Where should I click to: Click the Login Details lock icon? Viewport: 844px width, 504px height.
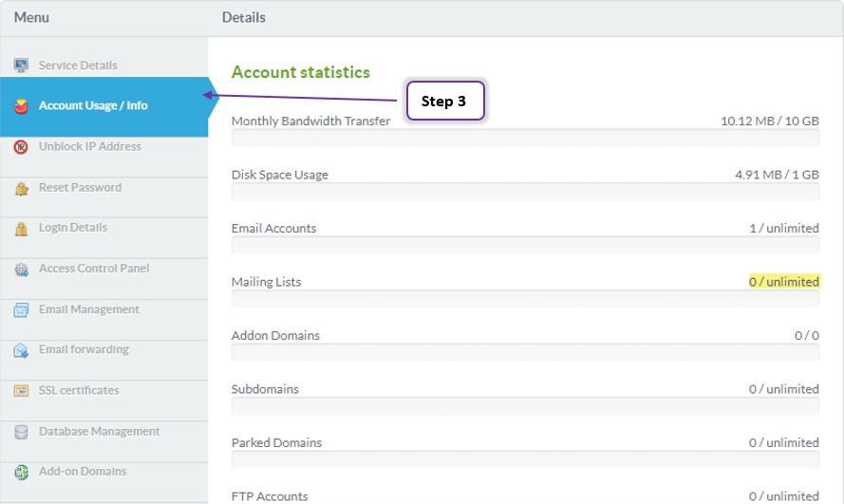tap(21, 229)
